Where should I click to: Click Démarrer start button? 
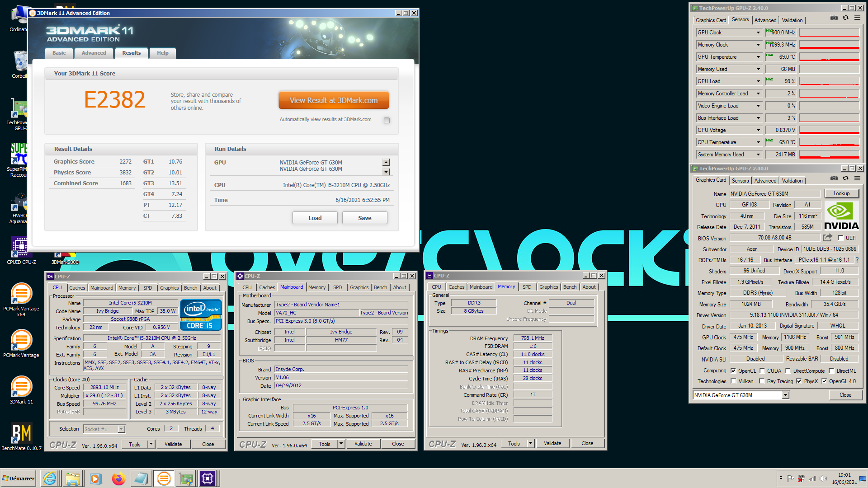pos(19,479)
